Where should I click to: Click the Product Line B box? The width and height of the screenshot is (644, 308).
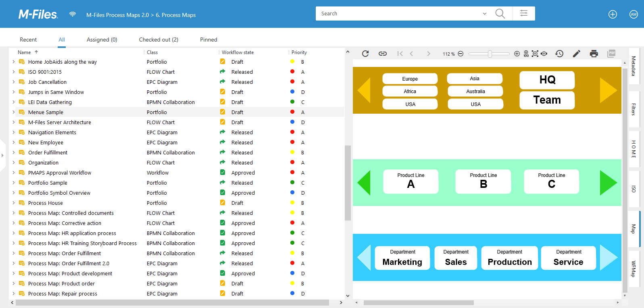tap(483, 181)
